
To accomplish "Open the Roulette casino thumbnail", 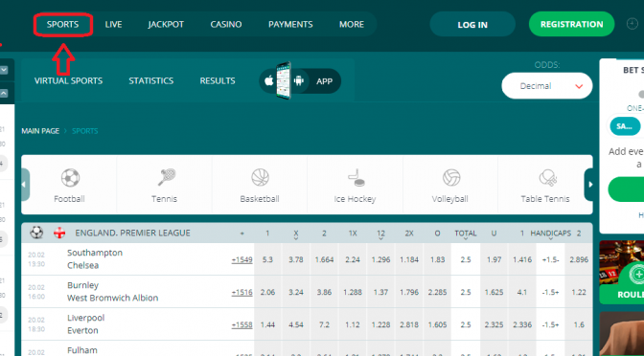I will (x=622, y=273).
